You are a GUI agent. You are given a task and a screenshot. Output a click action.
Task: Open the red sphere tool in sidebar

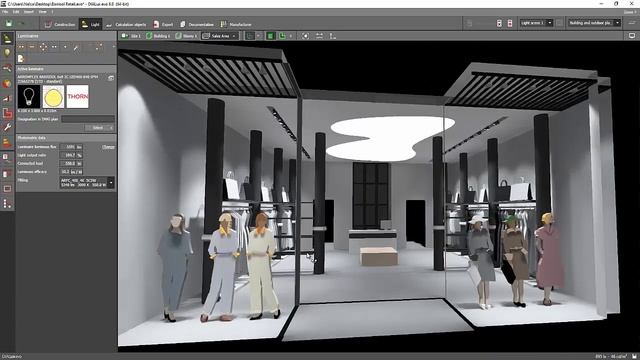point(7,83)
